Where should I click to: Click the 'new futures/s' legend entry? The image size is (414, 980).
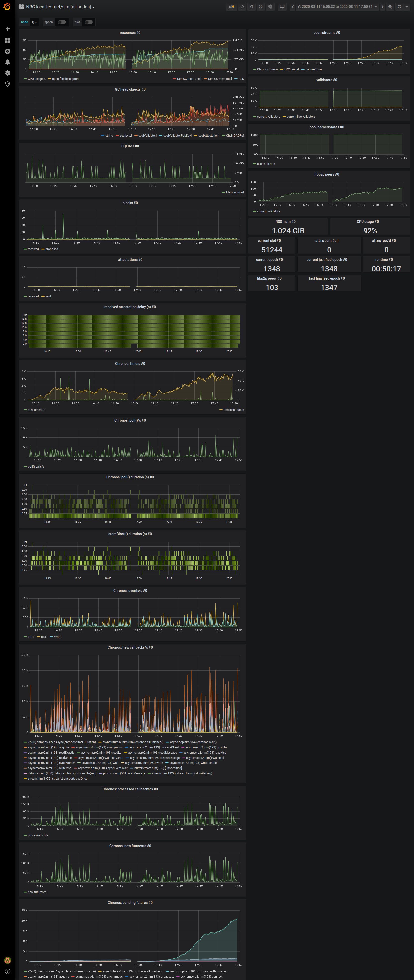pos(37,892)
